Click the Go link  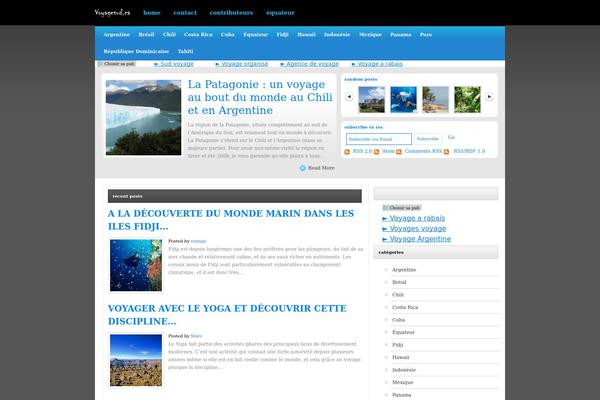tap(452, 137)
